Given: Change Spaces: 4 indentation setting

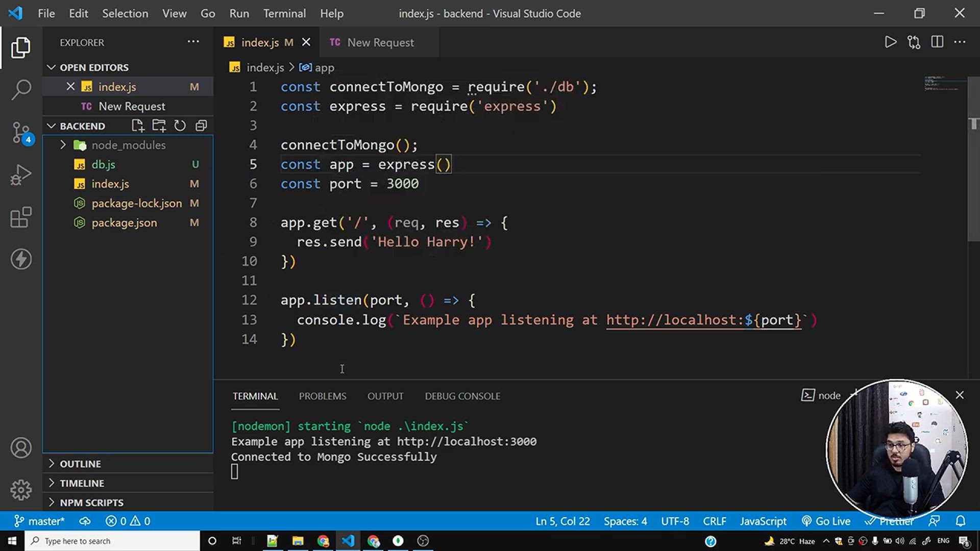Looking at the screenshot, I should click(x=625, y=521).
